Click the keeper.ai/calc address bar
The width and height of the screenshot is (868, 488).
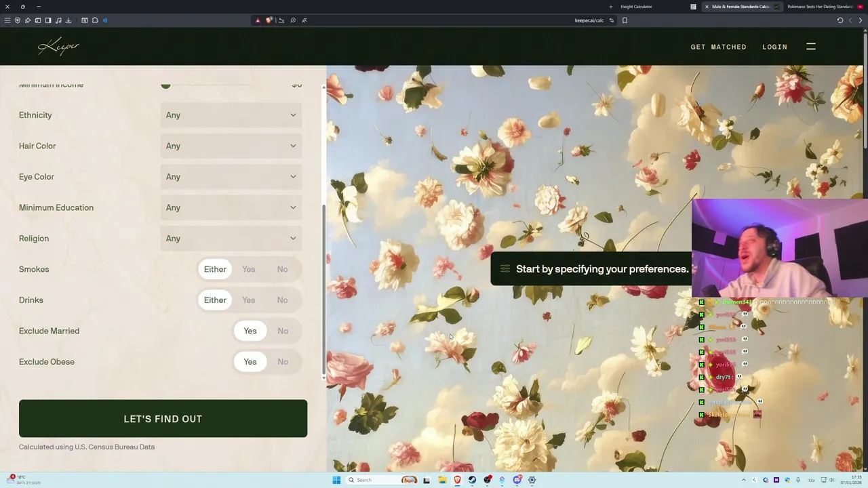(434, 20)
